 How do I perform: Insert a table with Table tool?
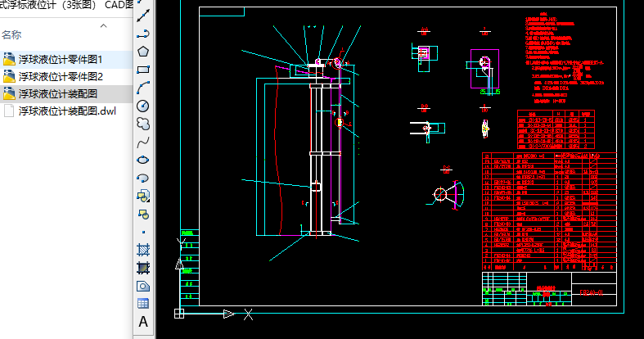tap(143, 303)
